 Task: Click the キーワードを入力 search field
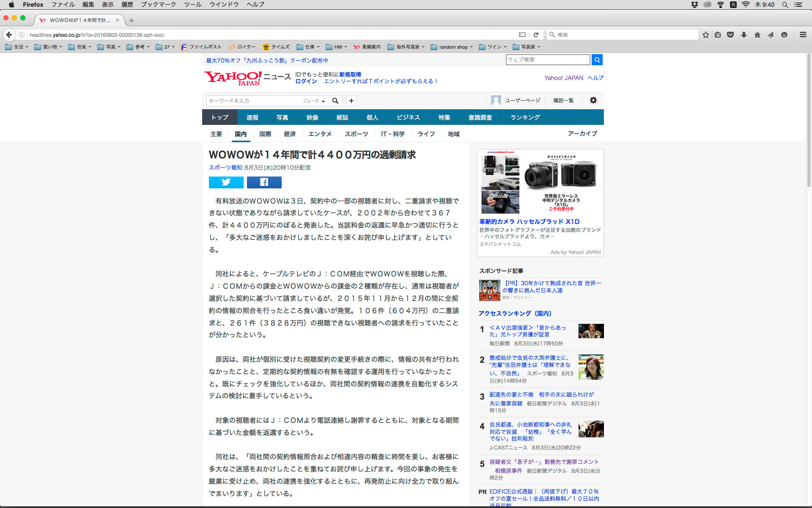click(x=254, y=101)
